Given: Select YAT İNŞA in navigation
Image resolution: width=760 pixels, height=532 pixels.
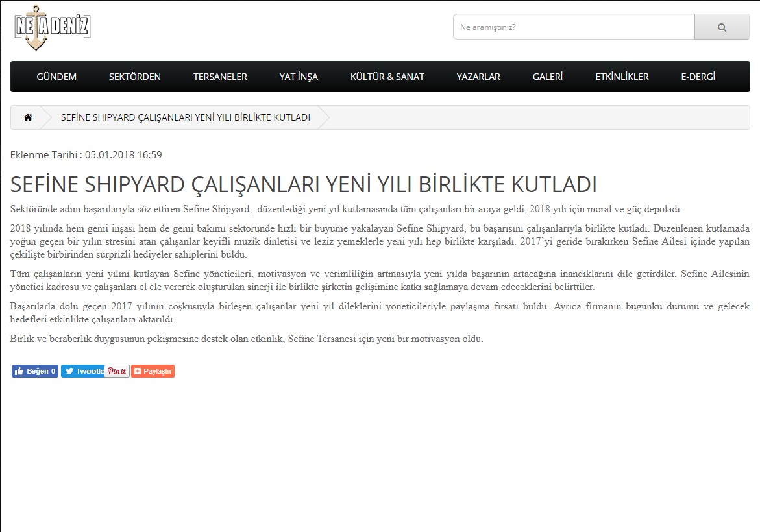Looking at the screenshot, I should [299, 77].
